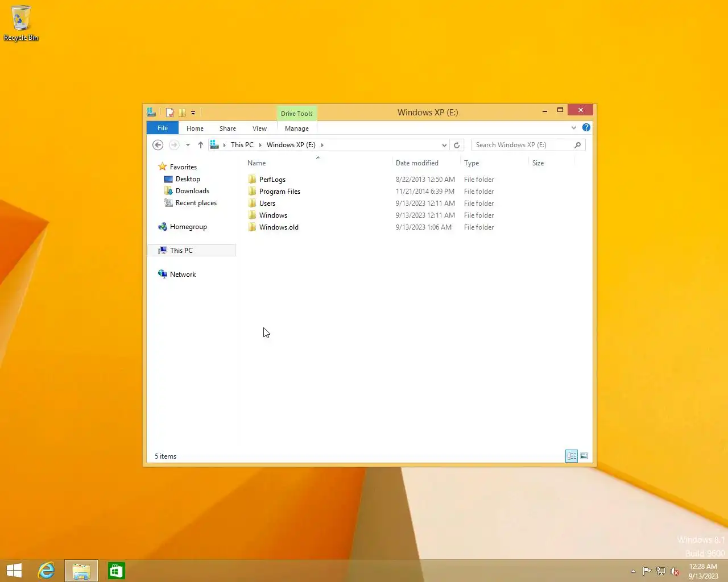Select Homegroup in navigation pane
The width and height of the screenshot is (728, 582).
tap(188, 227)
